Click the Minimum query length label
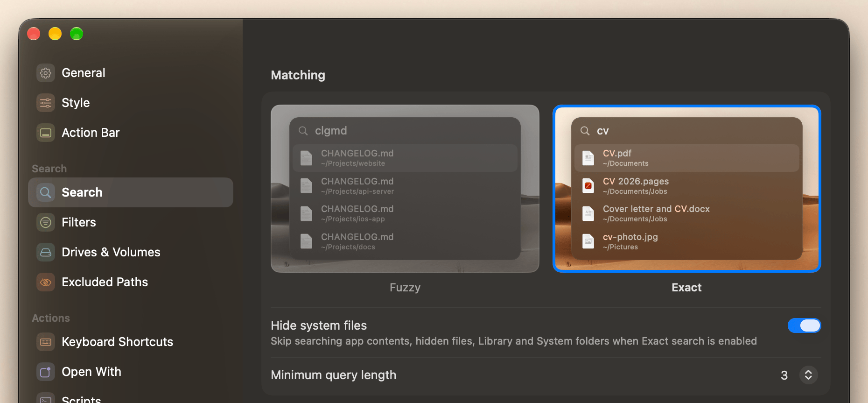 334,375
